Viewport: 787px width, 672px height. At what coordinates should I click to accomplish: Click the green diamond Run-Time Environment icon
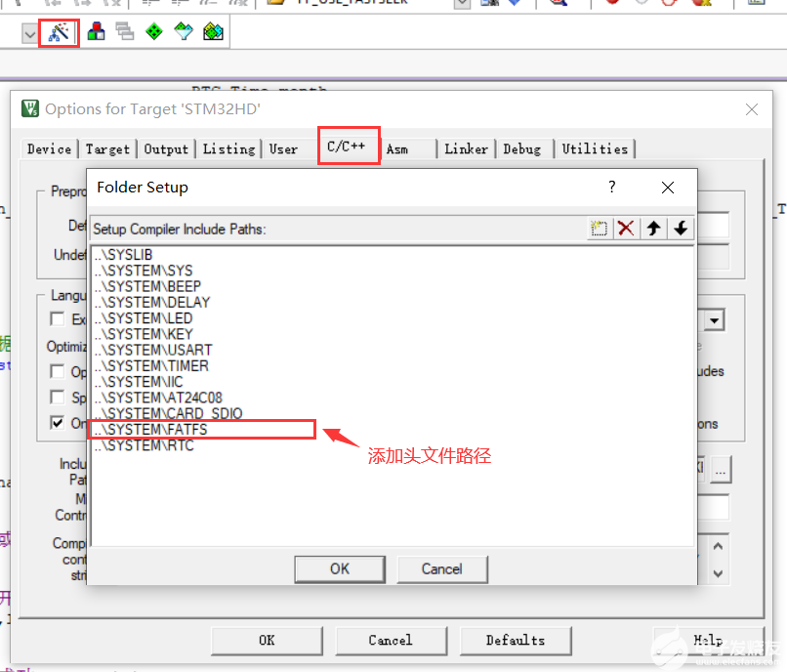click(x=153, y=32)
